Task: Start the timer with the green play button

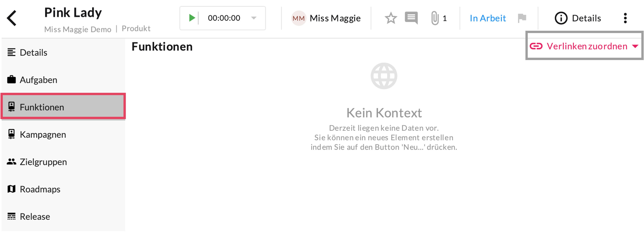Action: tap(192, 18)
